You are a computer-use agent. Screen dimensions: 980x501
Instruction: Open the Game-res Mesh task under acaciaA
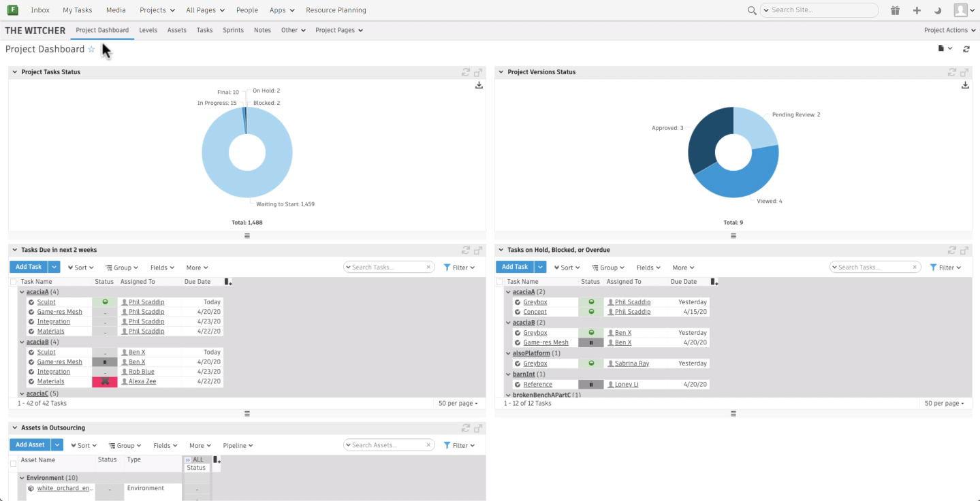pos(59,312)
